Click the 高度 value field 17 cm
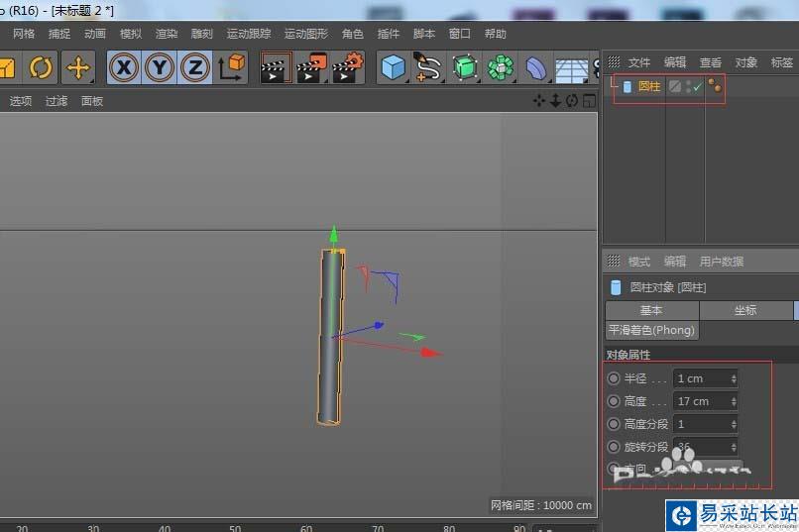The image size is (799, 532). [705, 401]
